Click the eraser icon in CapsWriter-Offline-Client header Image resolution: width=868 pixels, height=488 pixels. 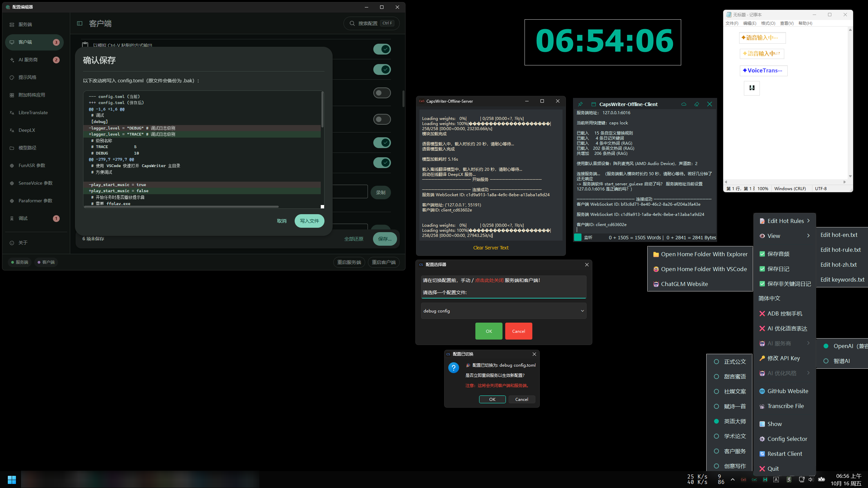click(696, 104)
